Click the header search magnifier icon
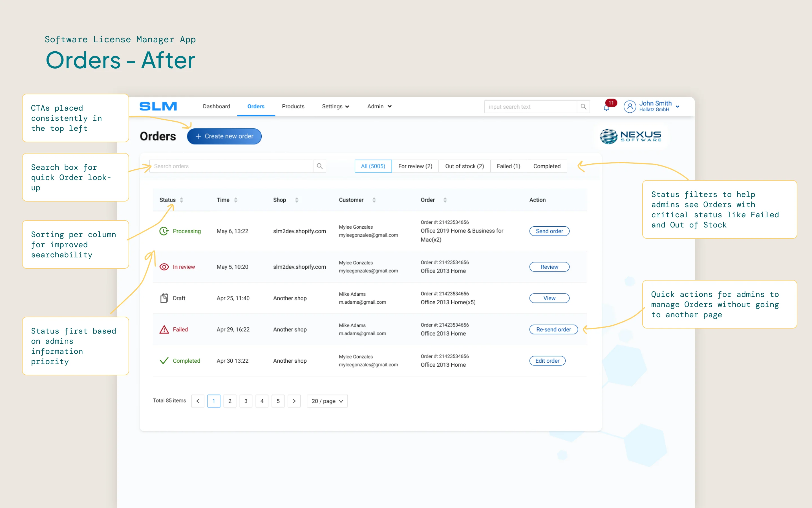This screenshot has width=812, height=508. (x=583, y=106)
